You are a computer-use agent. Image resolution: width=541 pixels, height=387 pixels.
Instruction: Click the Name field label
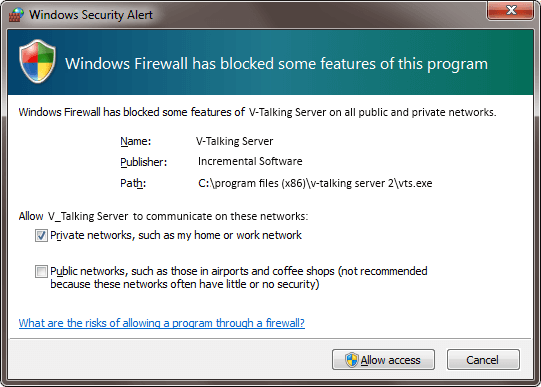(x=136, y=141)
